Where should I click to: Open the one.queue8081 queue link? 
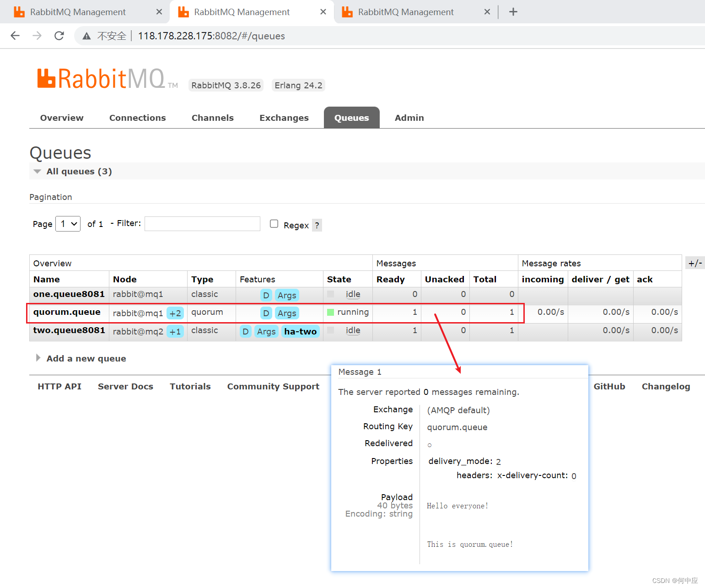click(69, 294)
